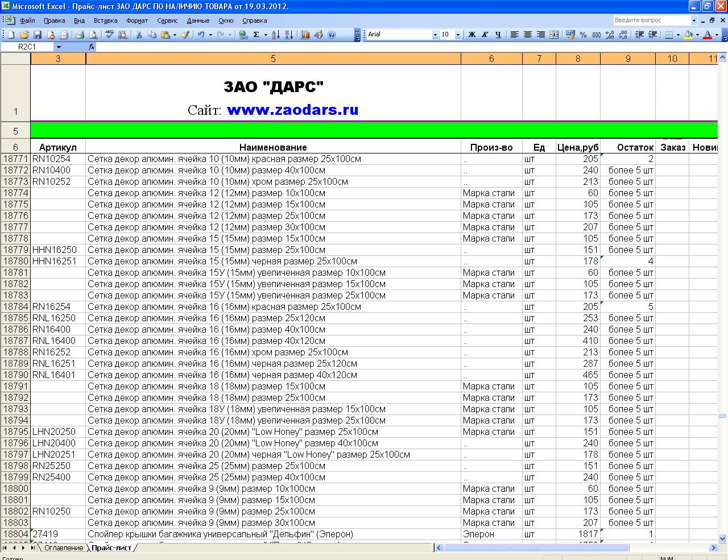Click the Open file folder icon
This screenshot has width=728, height=560.
(24, 35)
